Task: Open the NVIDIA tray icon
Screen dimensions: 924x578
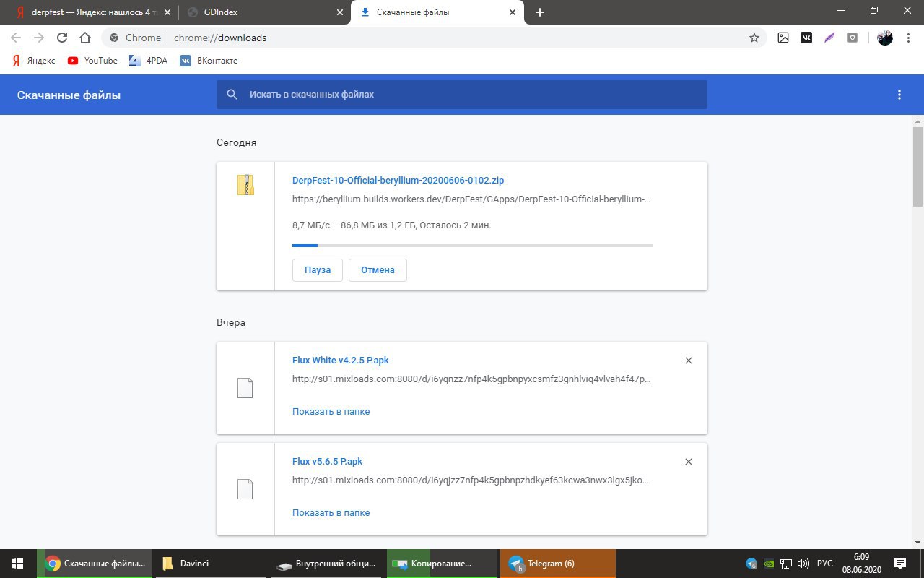Action: click(x=769, y=564)
